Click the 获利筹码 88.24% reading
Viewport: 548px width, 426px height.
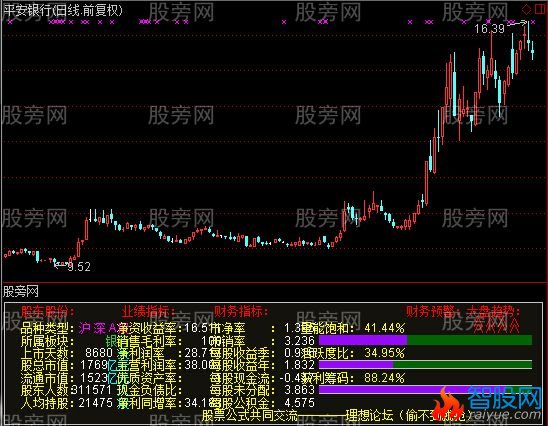point(384,378)
